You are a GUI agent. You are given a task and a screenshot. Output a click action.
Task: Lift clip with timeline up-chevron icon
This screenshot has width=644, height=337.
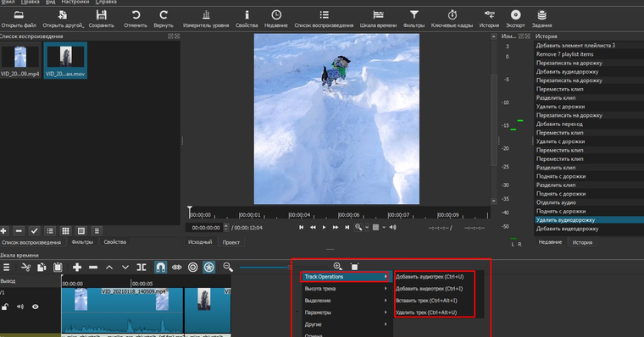coord(109,268)
